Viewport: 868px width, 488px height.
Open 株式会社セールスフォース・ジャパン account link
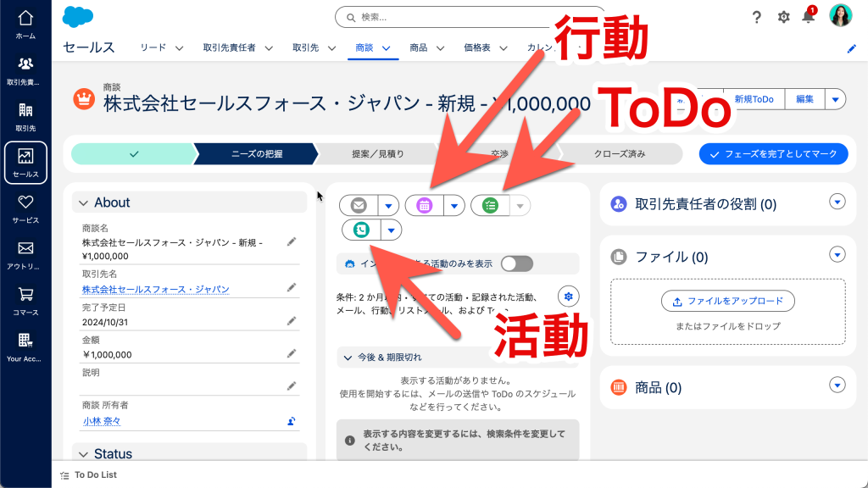[x=156, y=290]
